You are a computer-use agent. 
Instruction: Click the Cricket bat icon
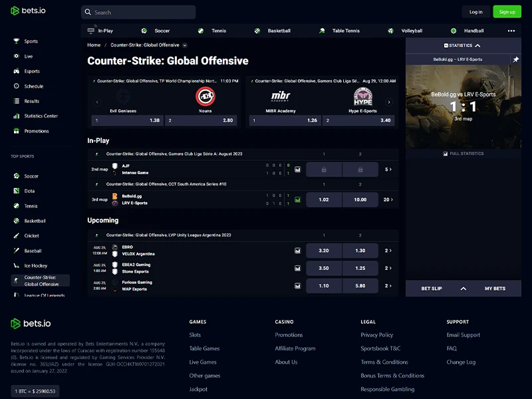[16, 235]
